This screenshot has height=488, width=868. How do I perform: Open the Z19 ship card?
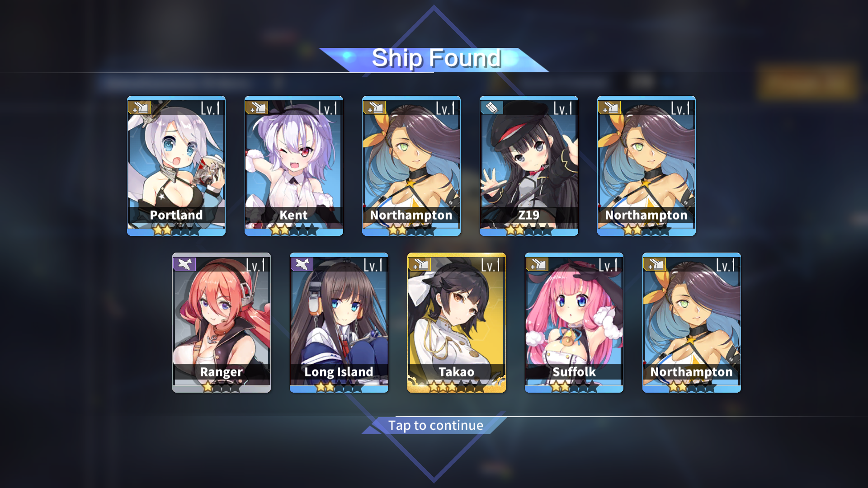[x=529, y=166]
